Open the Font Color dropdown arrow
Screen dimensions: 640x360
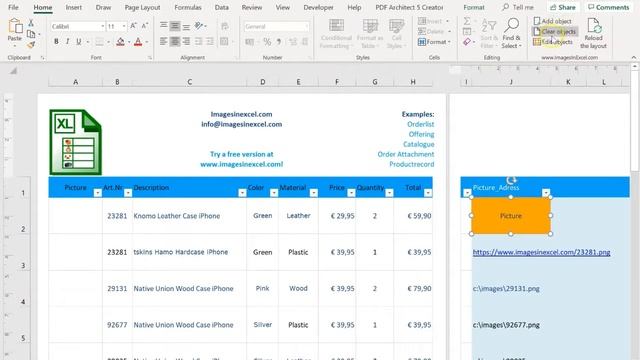point(147,42)
